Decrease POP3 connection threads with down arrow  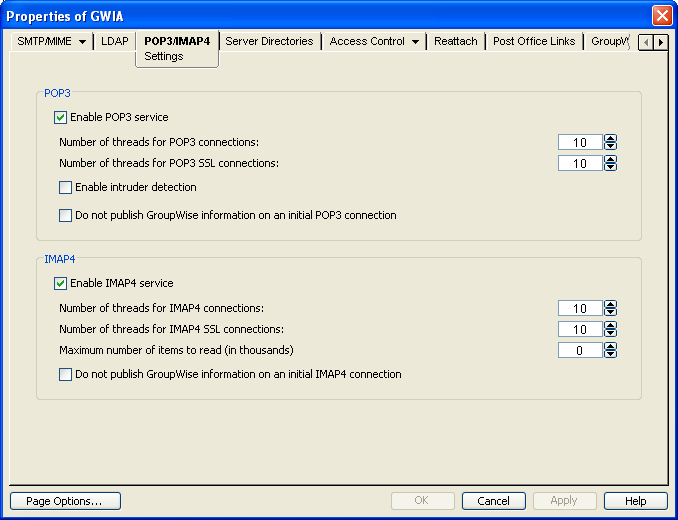click(610, 146)
